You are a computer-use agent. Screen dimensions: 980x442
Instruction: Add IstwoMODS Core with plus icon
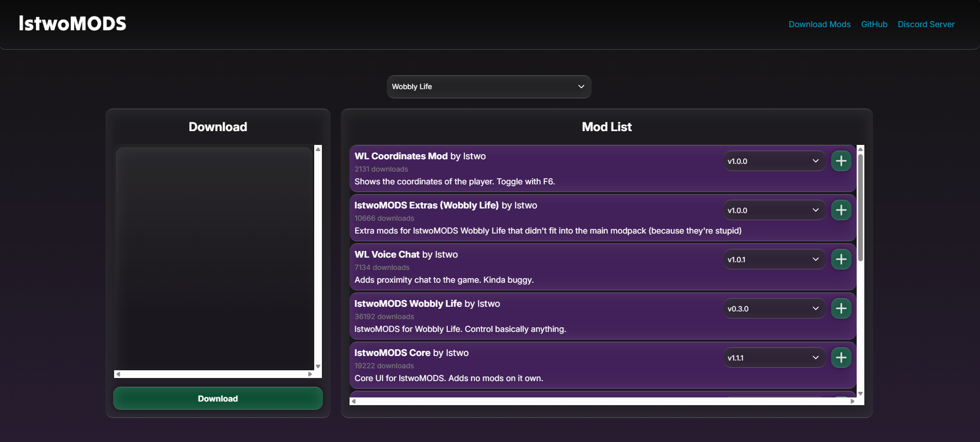click(x=841, y=357)
